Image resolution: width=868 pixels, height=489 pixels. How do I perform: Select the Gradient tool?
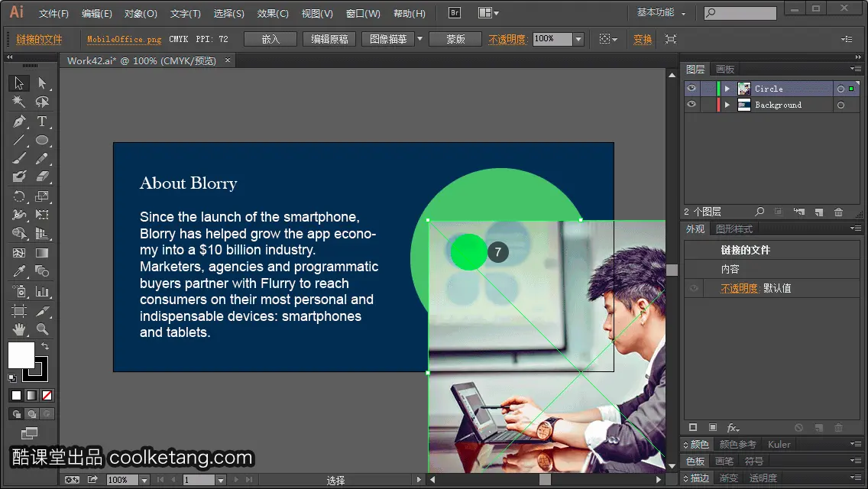coord(42,253)
